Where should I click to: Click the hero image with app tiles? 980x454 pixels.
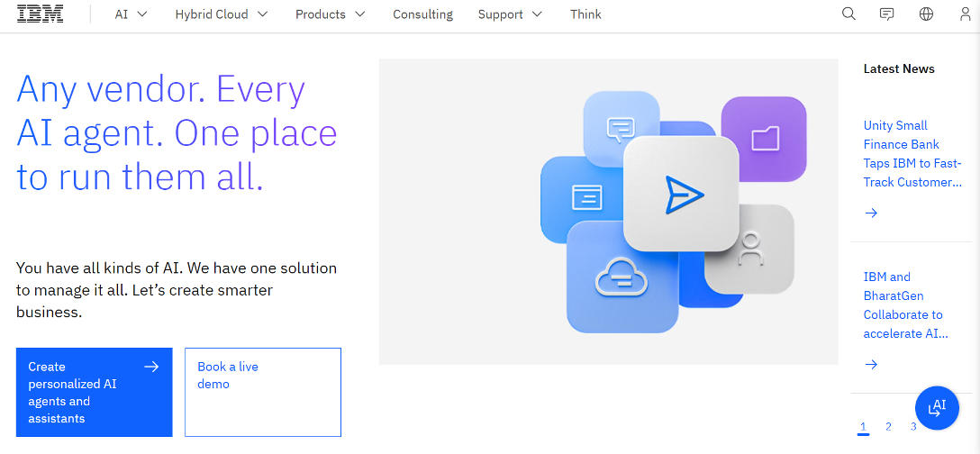pos(608,212)
